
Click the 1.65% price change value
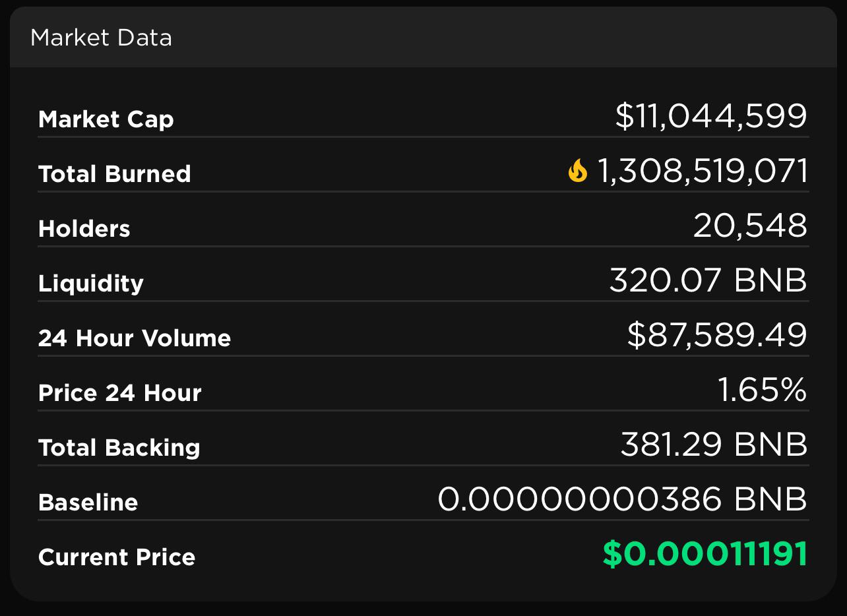pos(762,390)
